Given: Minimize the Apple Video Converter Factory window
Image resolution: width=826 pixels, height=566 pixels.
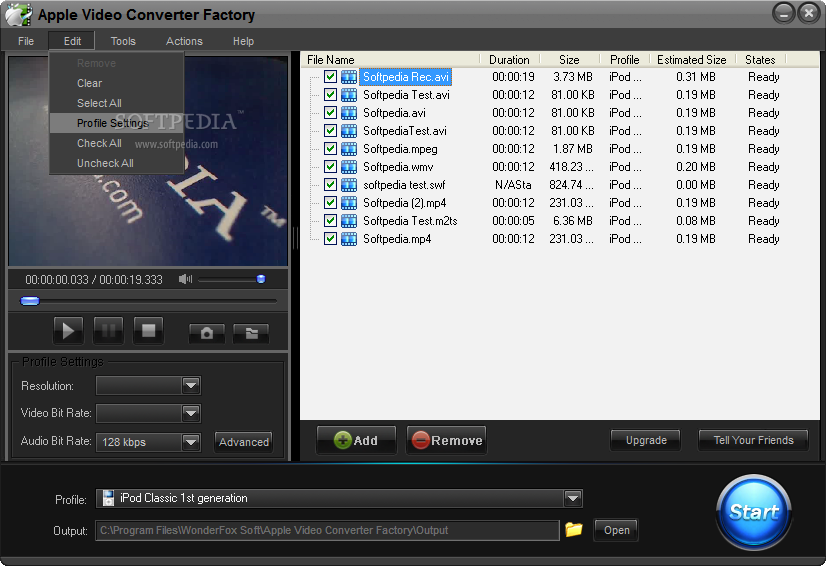Looking at the screenshot, I should [x=783, y=14].
